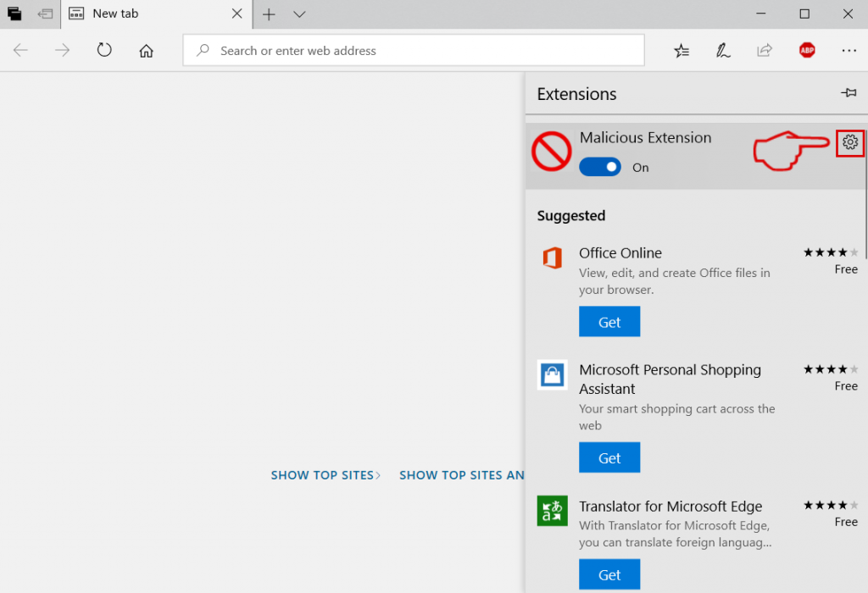Refresh the page with reload icon
The image size is (868, 593).
pyautogui.click(x=104, y=51)
